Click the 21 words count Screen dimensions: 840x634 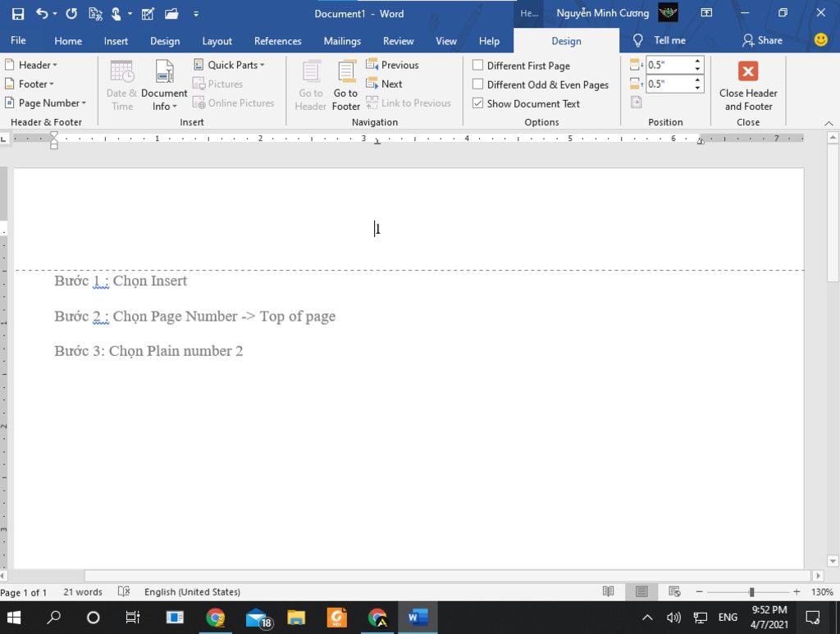coord(83,591)
